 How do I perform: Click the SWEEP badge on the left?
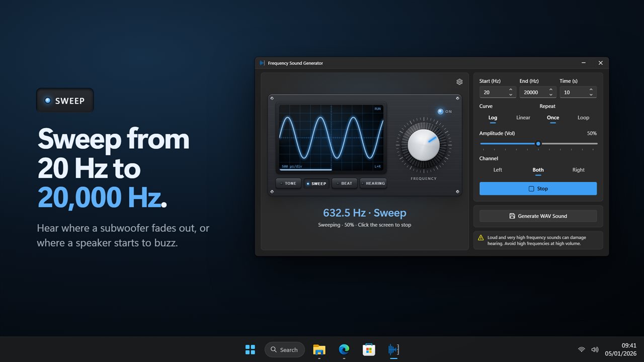tap(65, 101)
